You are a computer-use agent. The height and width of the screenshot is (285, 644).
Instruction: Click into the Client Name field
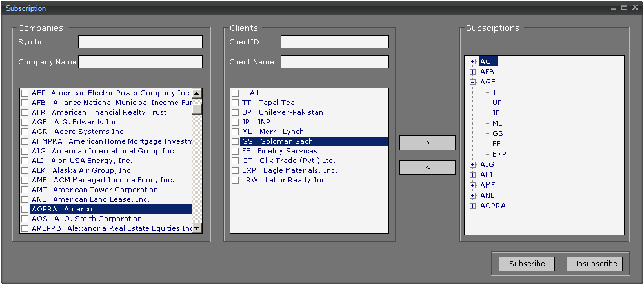pos(334,62)
